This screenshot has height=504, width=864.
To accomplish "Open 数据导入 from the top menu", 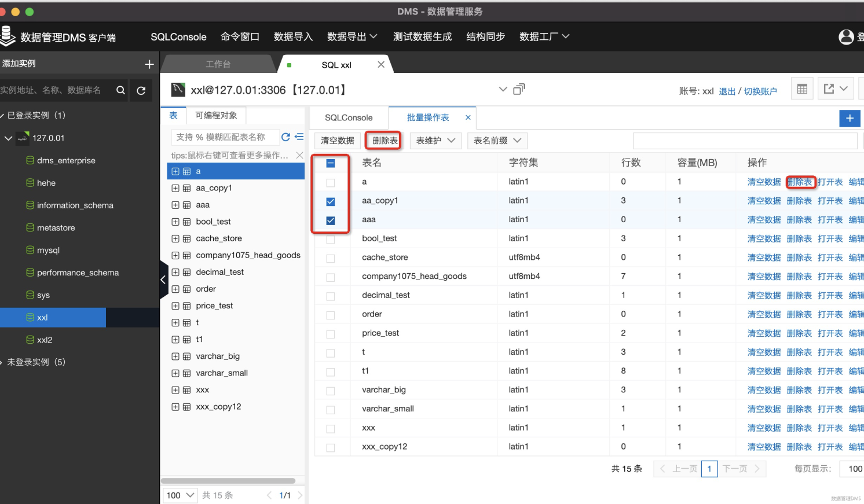I will (x=293, y=36).
